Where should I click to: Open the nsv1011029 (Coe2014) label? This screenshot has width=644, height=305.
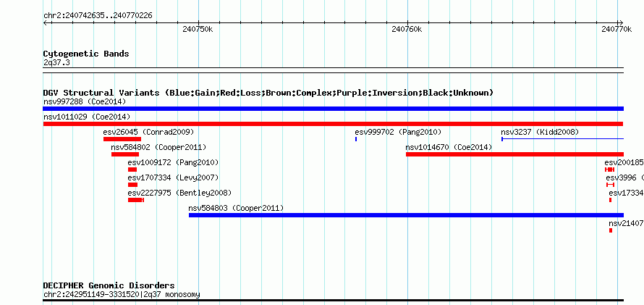pos(87,117)
